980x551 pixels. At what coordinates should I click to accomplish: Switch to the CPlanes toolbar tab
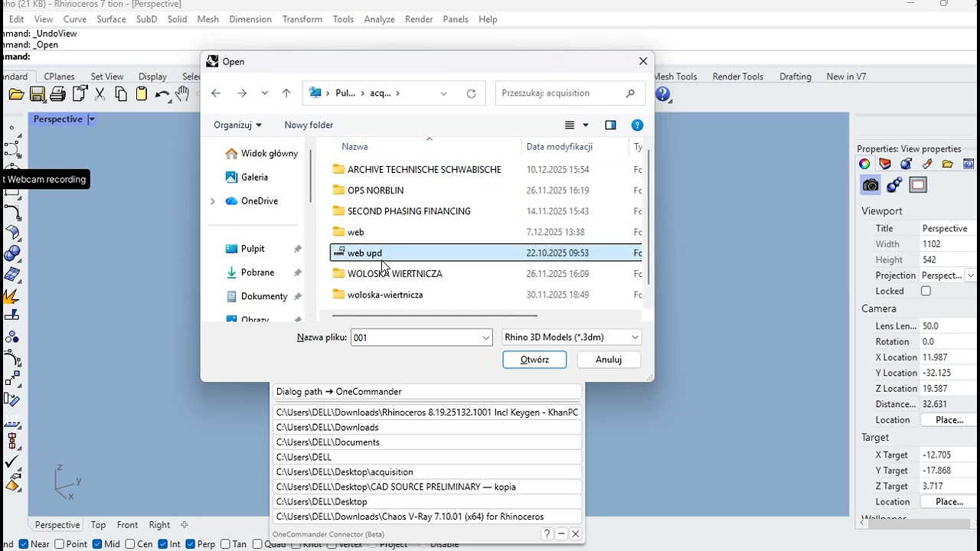pos(59,77)
